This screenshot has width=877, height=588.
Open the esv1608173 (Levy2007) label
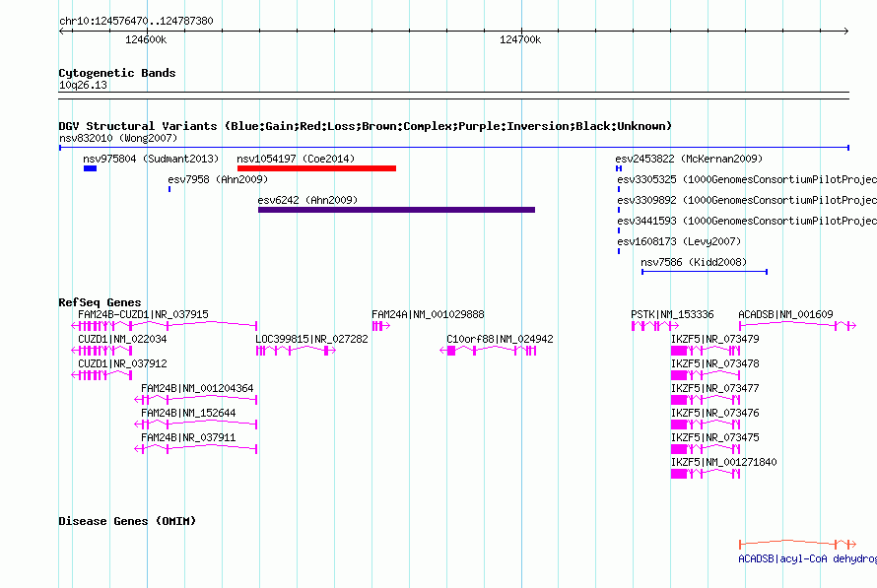pyautogui.click(x=679, y=241)
